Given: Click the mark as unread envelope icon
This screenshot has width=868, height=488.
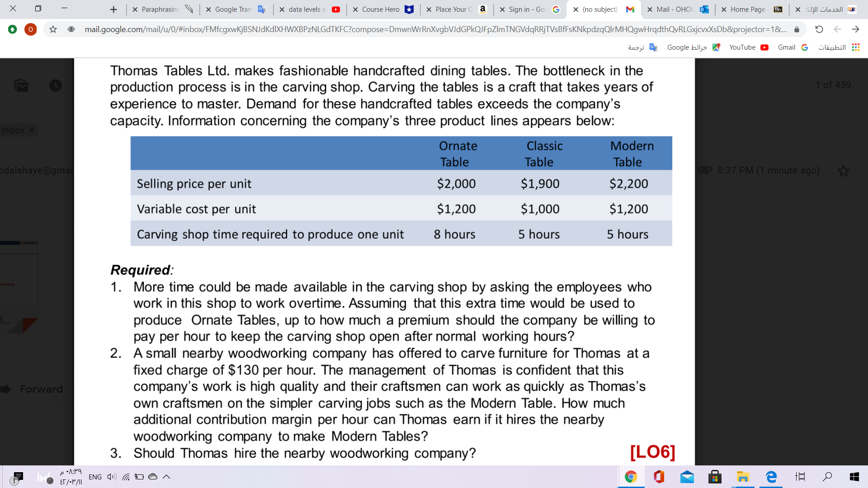Looking at the screenshot, I should click(x=22, y=86).
